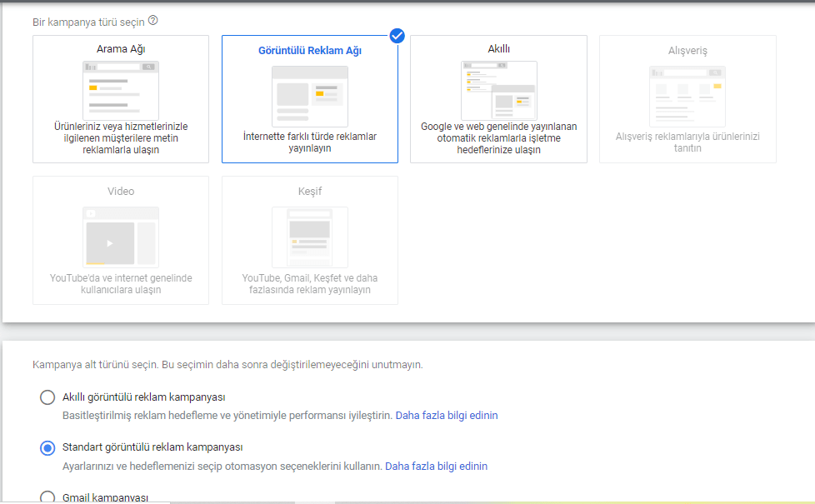
Task: Click the Arama Ağı campaign illustration
Action: [x=121, y=90]
